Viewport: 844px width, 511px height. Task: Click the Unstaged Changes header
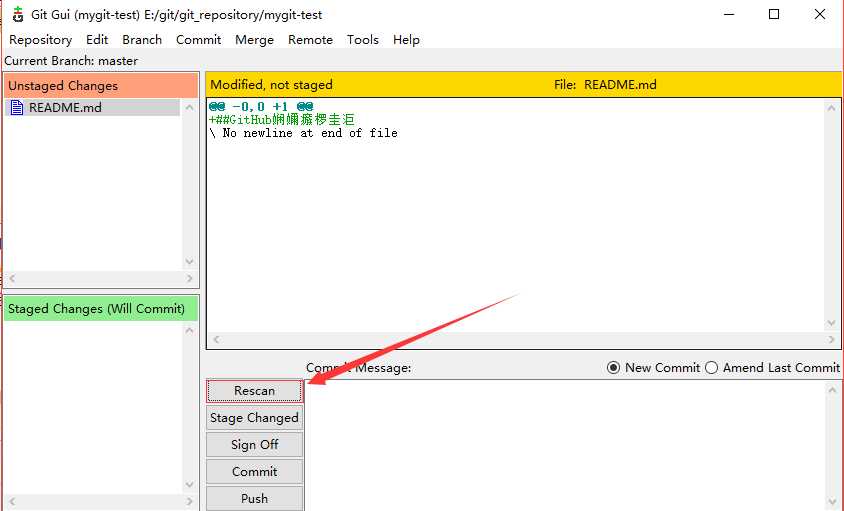pos(101,86)
